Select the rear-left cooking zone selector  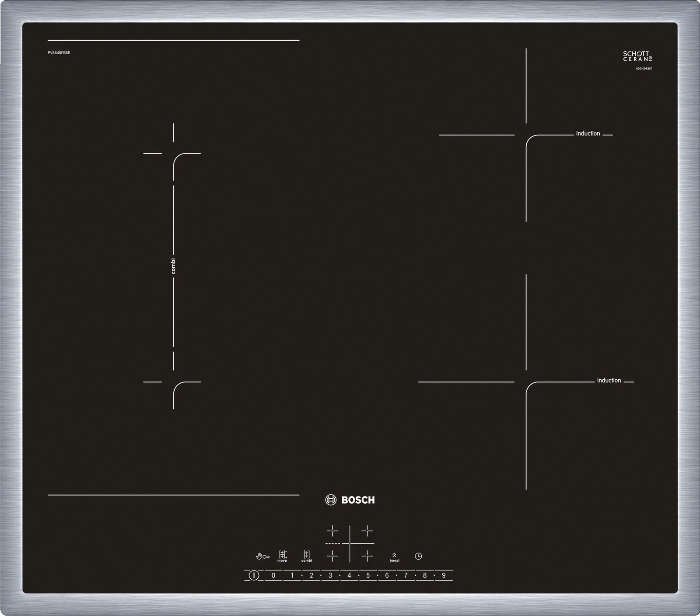click(332, 532)
